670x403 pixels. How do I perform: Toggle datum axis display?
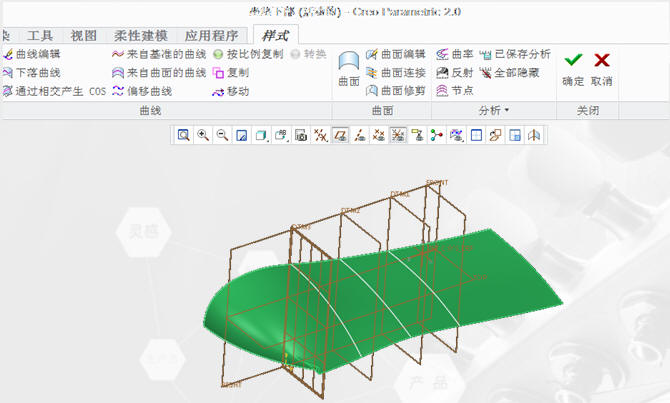click(360, 135)
